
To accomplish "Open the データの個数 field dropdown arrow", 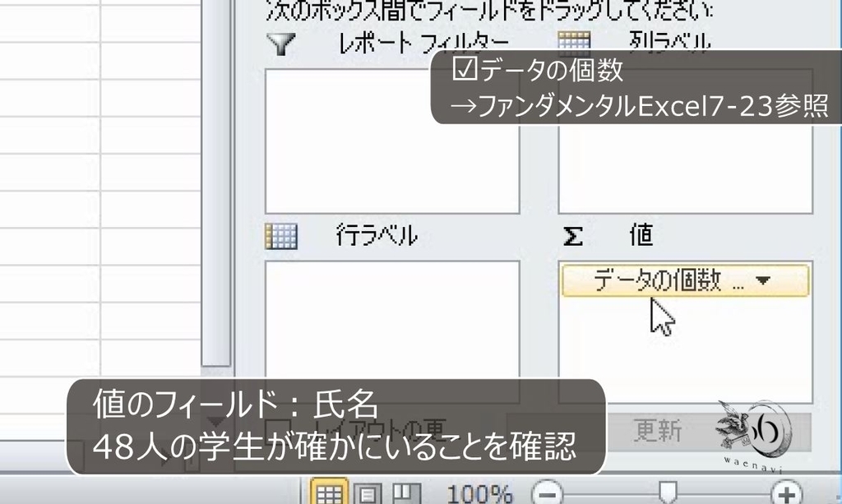I will pyautogui.click(x=762, y=280).
